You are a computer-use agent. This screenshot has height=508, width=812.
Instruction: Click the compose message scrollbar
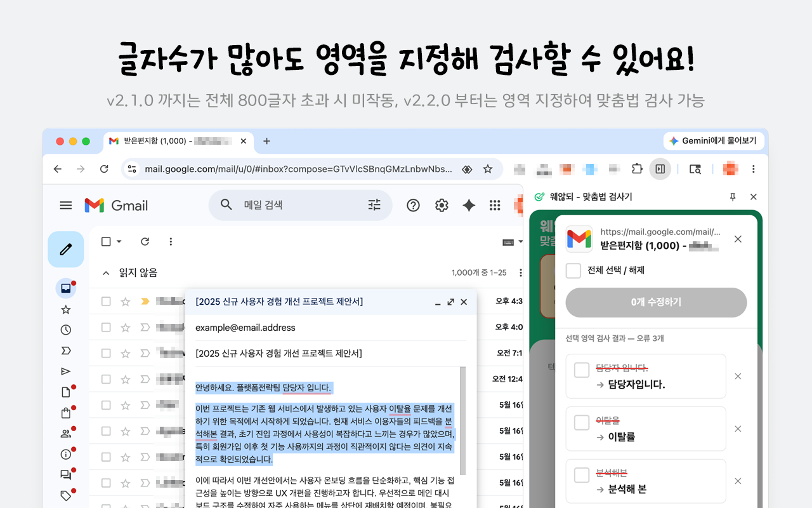click(x=463, y=420)
